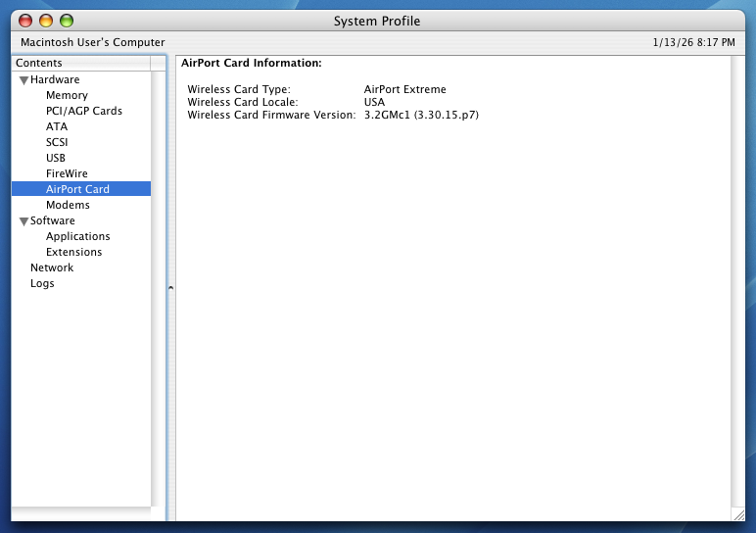Click the Hardware category label
Viewport: 756px width, 533px height.
tap(55, 79)
